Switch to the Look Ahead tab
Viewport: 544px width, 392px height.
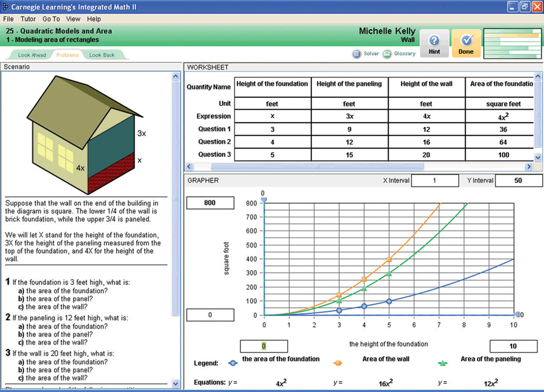coord(31,55)
